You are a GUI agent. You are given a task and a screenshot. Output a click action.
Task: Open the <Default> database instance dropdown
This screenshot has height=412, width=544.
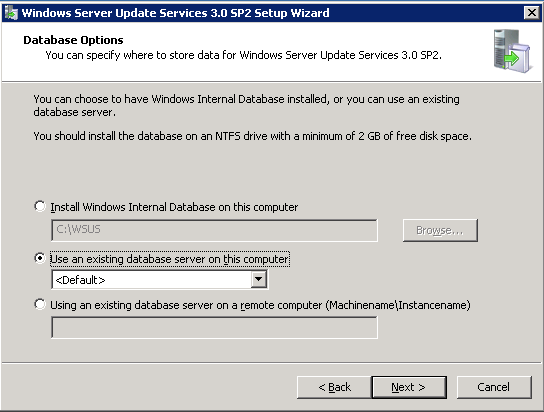click(160, 280)
